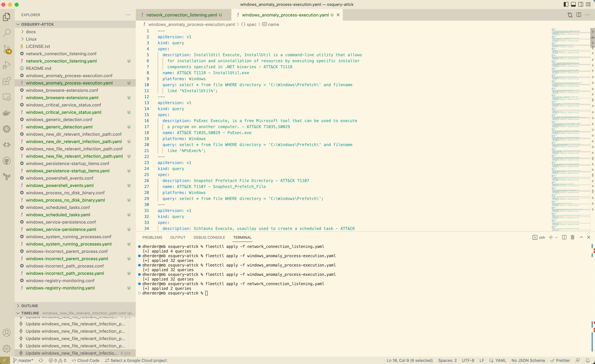Open windows-registry-monitoring.conf file
The image size is (595, 364).
click(75, 281)
